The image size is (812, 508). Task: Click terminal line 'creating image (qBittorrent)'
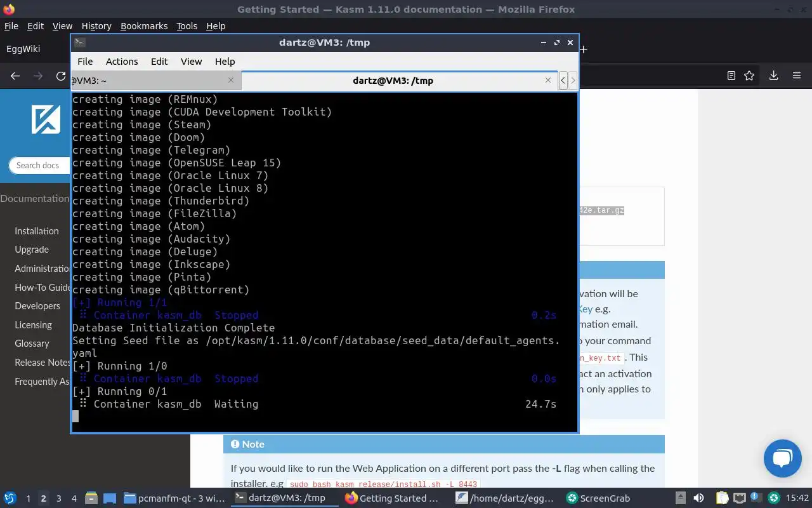[161, 290]
